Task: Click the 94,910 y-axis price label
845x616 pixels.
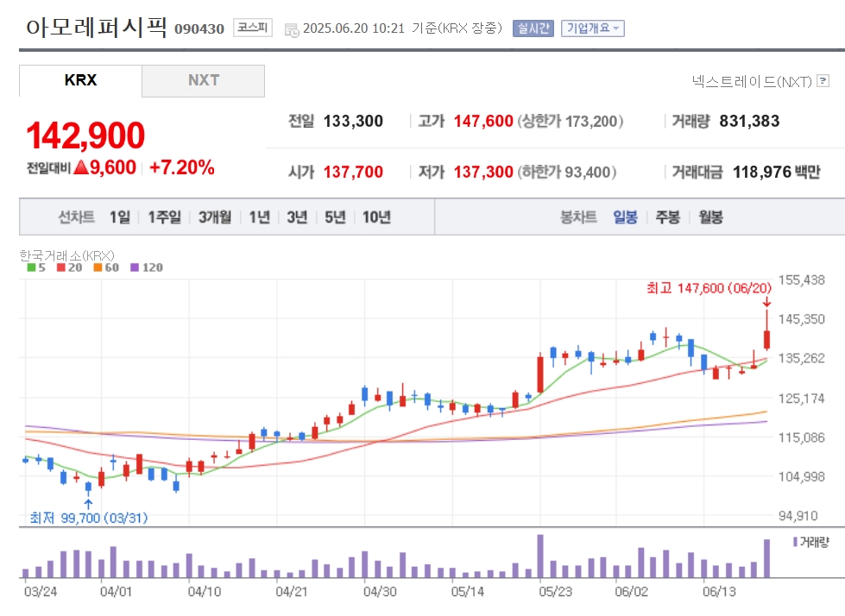Action: coord(798,516)
